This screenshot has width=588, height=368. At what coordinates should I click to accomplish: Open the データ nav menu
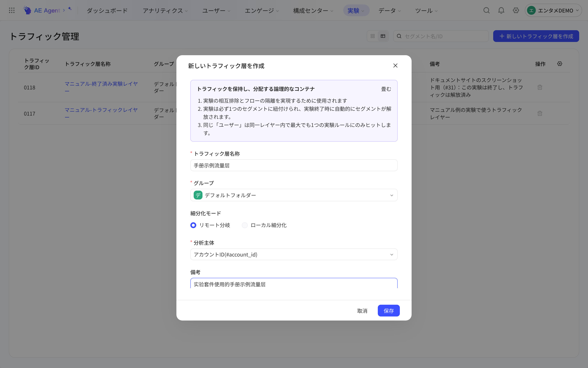[x=390, y=10]
